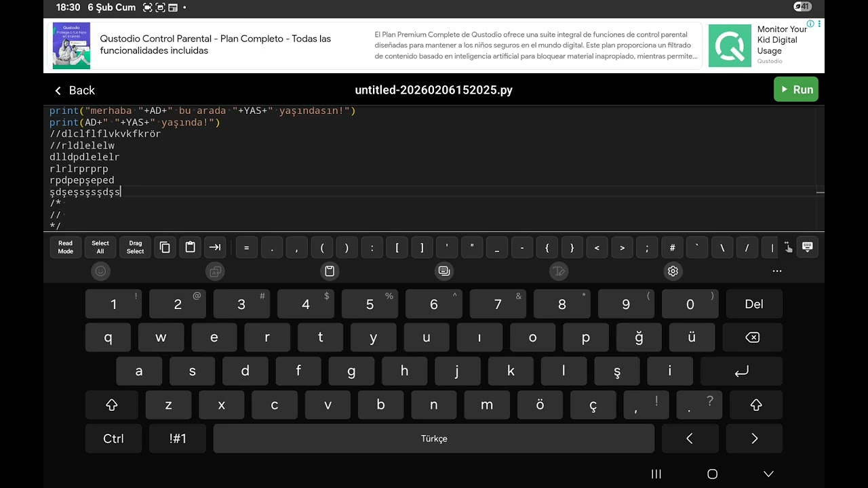Screen dimensions: 868x488
Task: Open the ad info icon
Action: [x=810, y=24]
